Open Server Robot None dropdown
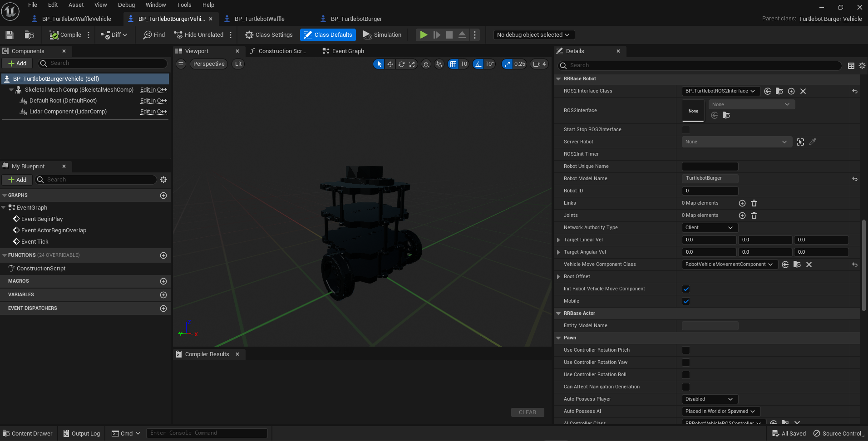This screenshot has width=868, height=441. coord(736,142)
